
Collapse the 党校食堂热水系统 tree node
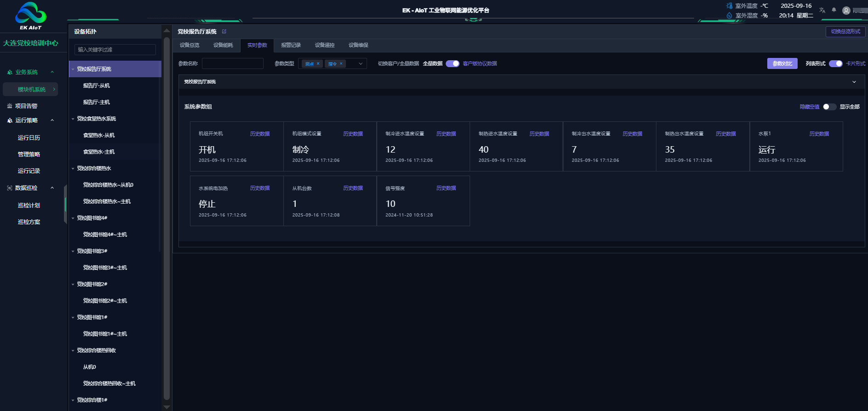click(73, 119)
